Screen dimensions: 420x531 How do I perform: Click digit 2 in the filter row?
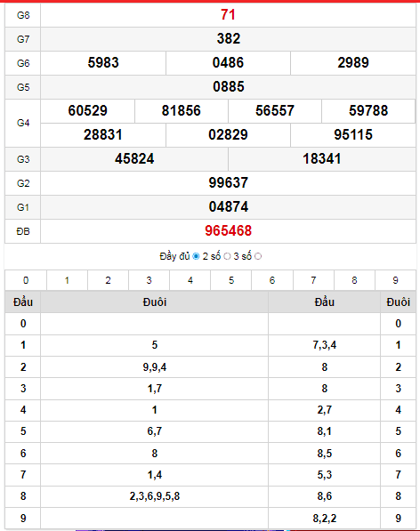pyautogui.click(x=108, y=280)
